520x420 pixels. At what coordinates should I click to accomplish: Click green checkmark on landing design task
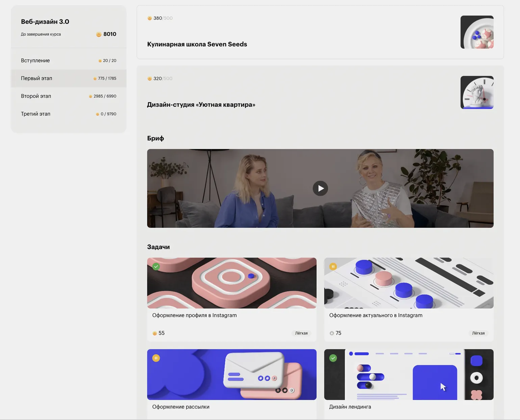[333, 358]
